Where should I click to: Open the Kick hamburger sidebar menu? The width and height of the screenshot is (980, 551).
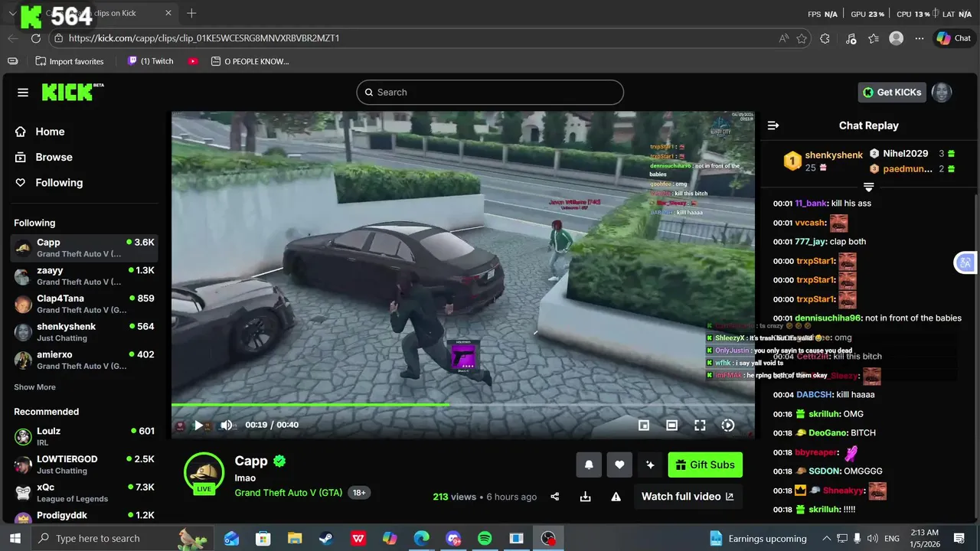pyautogui.click(x=23, y=93)
